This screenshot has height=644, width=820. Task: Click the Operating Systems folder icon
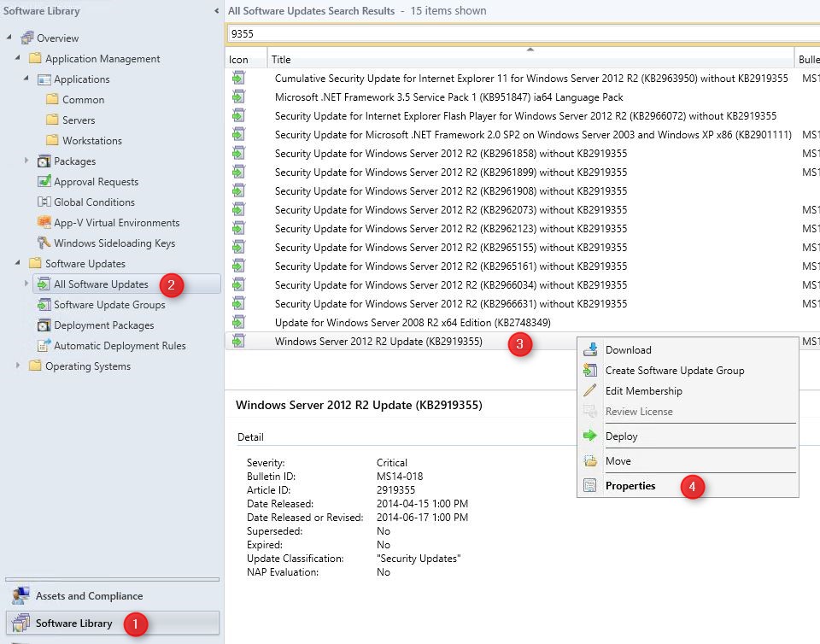pos(35,366)
